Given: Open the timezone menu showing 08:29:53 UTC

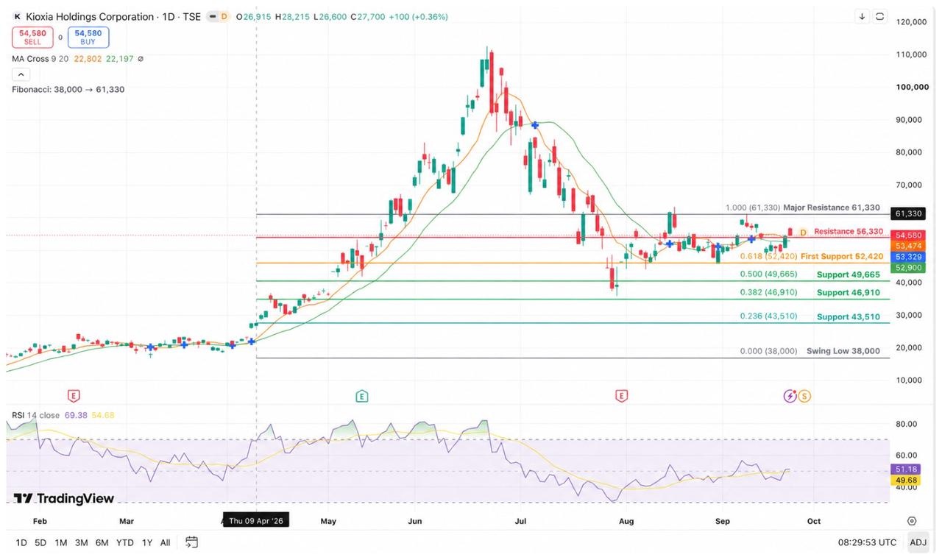Looking at the screenshot, I should coord(867,542).
